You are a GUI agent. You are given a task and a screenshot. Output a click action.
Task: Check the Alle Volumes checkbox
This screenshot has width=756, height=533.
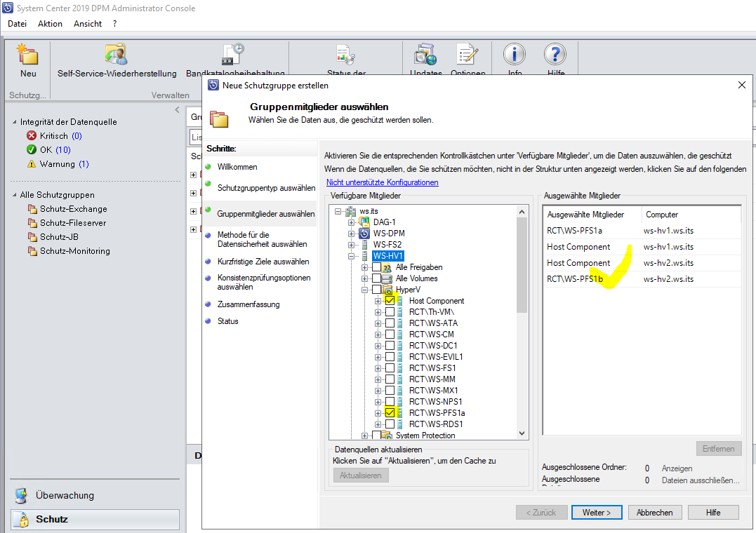[376, 278]
